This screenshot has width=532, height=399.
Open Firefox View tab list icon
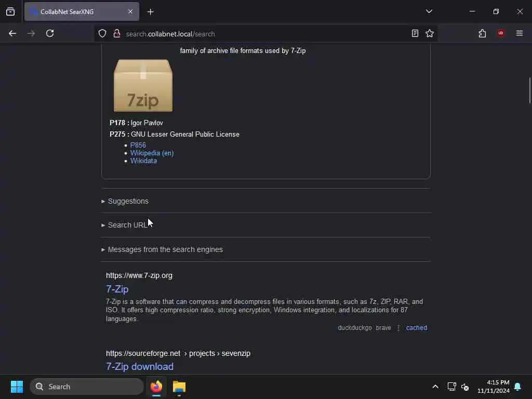click(x=10, y=11)
